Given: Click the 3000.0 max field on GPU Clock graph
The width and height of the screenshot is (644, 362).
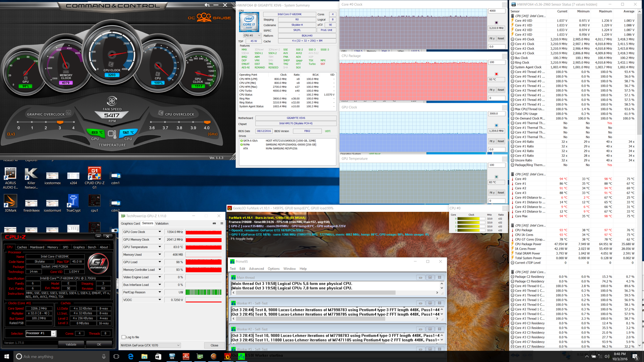Looking at the screenshot, I should click(x=496, y=113).
